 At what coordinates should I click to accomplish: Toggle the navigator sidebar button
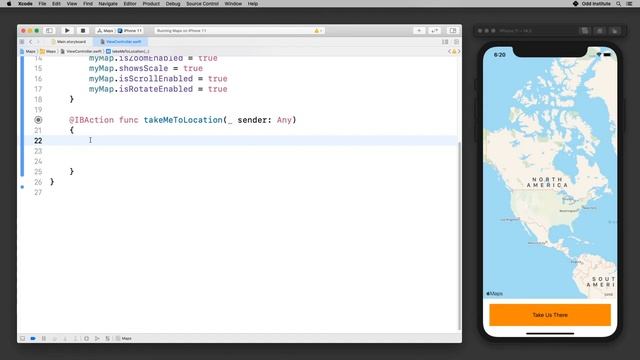click(x=49, y=31)
